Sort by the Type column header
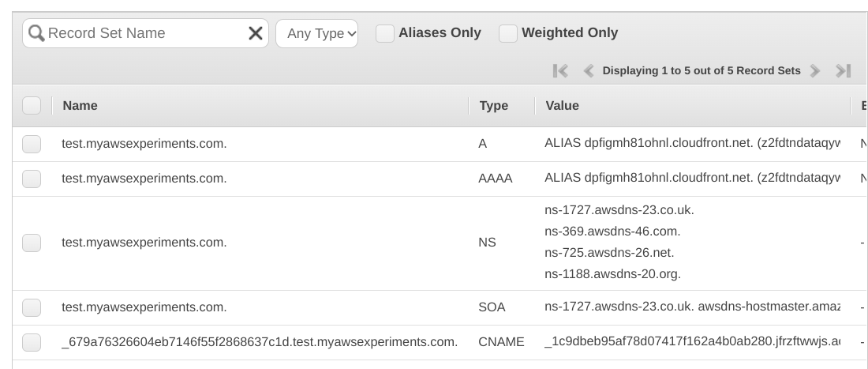This screenshot has width=868, height=369. [x=494, y=105]
